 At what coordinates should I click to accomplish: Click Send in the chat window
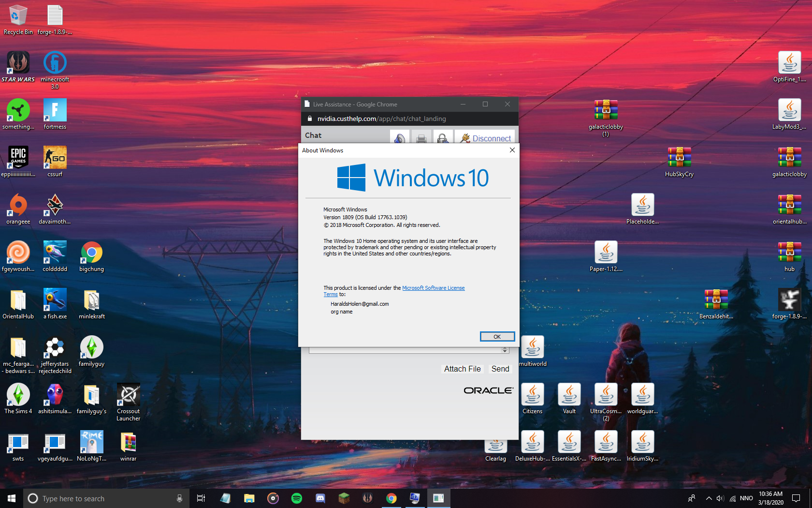pyautogui.click(x=500, y=369)
